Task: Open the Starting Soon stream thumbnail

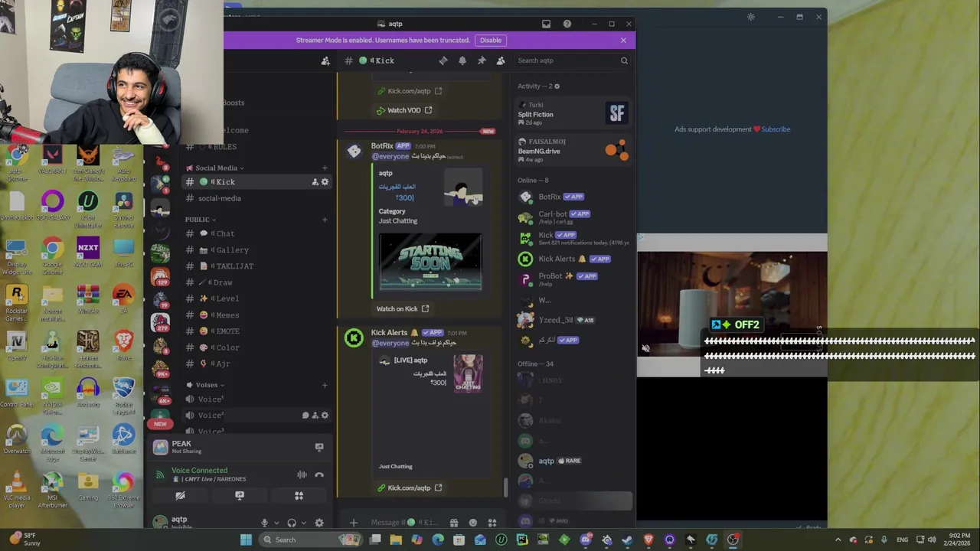Action: pyautogui.click(x=430, y=262)
